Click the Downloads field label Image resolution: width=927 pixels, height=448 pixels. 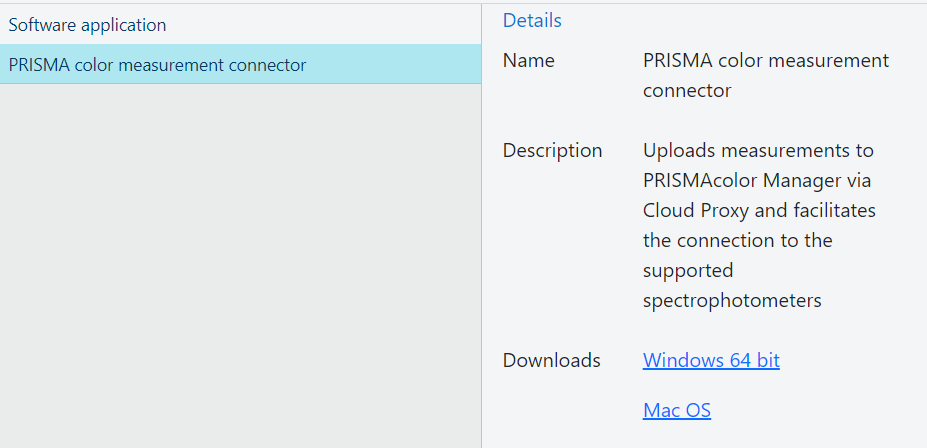pyautogui.click(x=551, y=360)
